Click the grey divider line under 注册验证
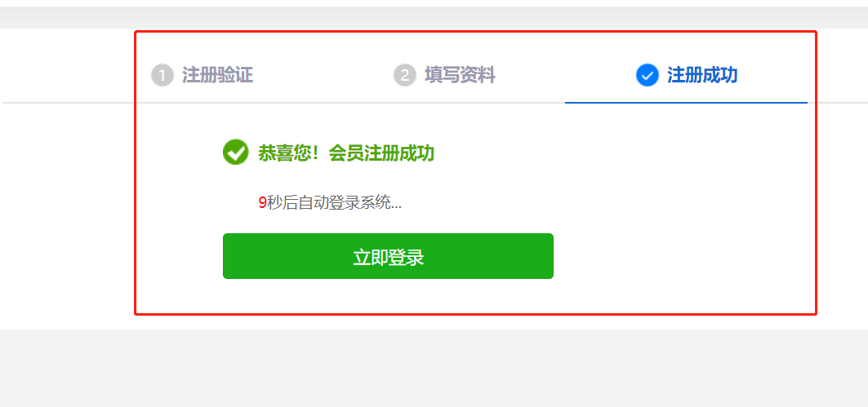The height and width of the screenshot is (407, 868). coord(217,103)
